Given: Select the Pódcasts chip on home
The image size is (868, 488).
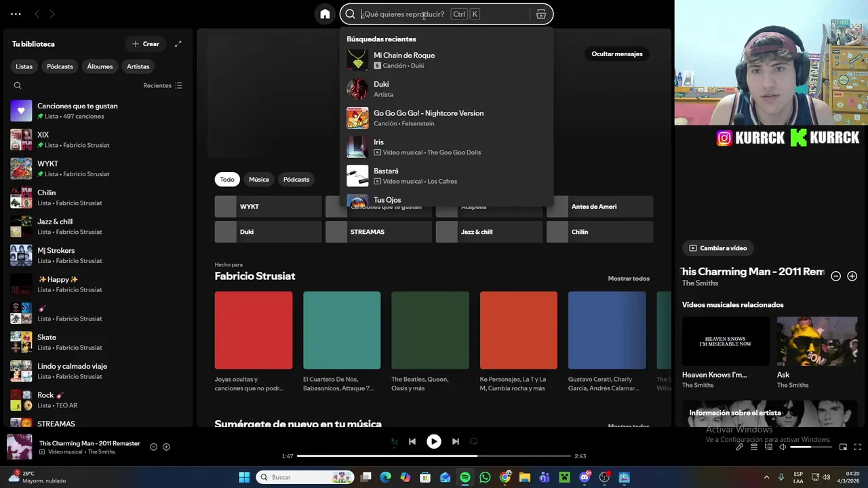Looking at the screenshot, I should coord(296,180).
